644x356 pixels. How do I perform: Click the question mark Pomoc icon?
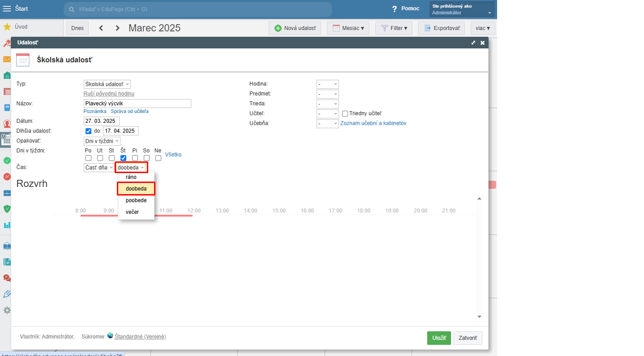pyautogui.click(x=395, y=9)
